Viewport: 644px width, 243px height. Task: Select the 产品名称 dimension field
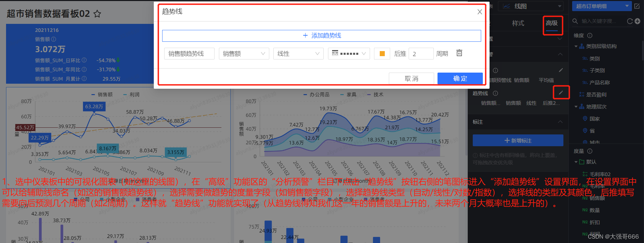click(600, 83)
